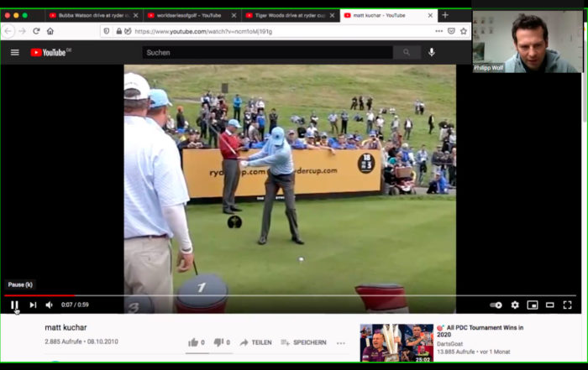Select the matt kuchar YouTube tab
588x370 pixels.
tap(388, 15)
